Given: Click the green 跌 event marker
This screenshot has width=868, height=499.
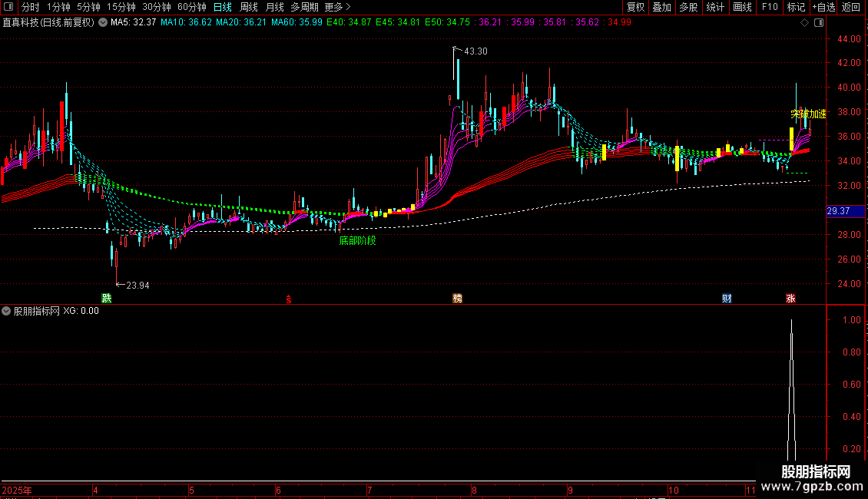Looking at the screenshot, I should click(106, 298).
